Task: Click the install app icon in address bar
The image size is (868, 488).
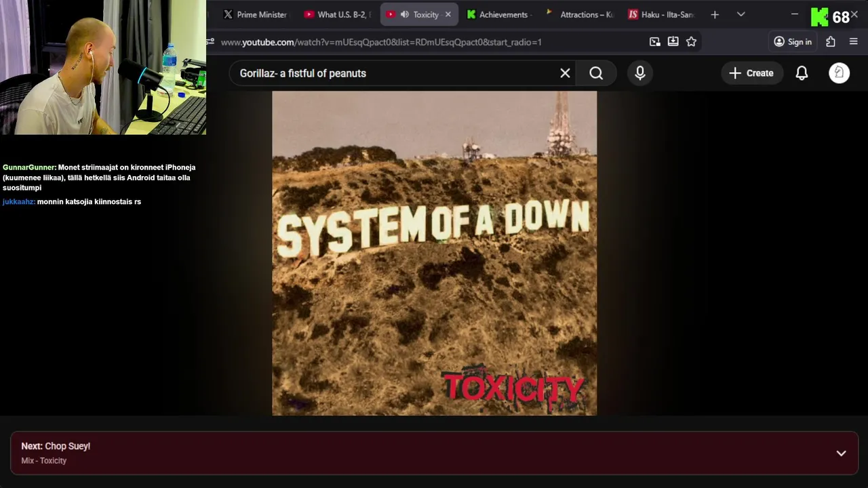Action: coord(673,42)
